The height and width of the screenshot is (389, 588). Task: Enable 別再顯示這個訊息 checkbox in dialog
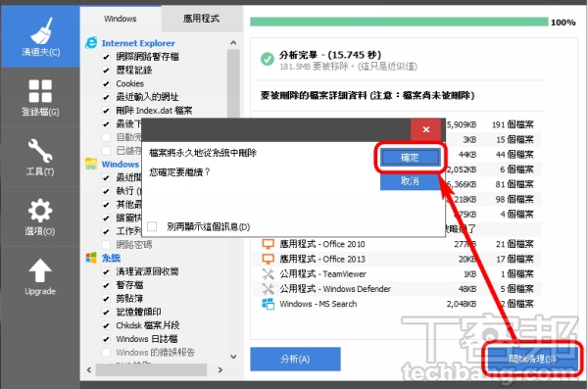(152, 226)
